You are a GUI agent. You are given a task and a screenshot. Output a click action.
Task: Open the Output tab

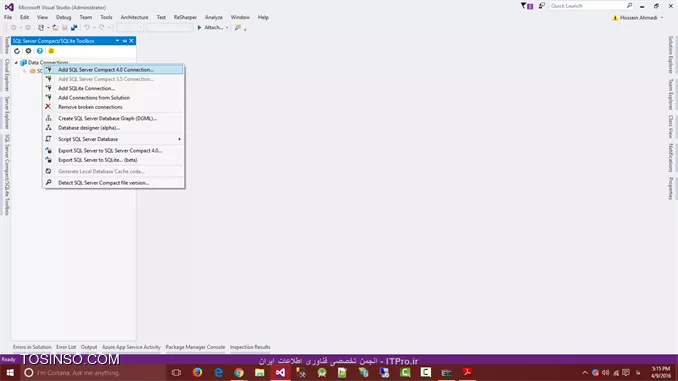click(89, 347)
